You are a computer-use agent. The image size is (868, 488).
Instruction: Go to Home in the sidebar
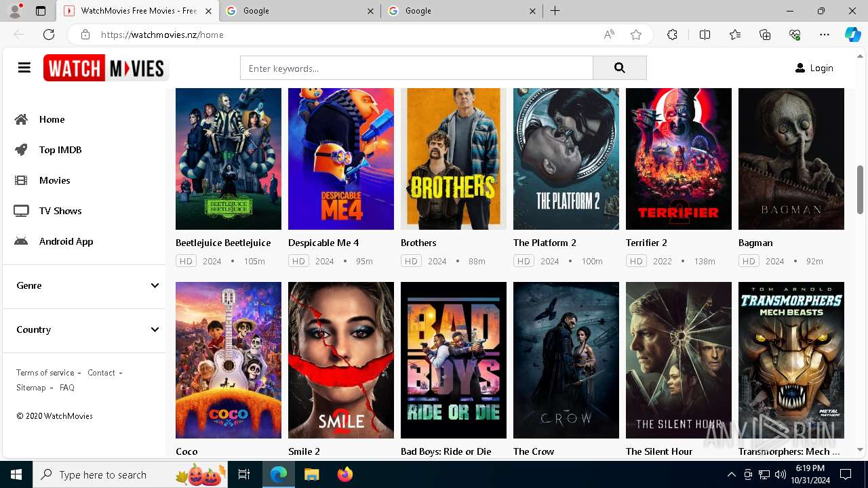(52, 119)
